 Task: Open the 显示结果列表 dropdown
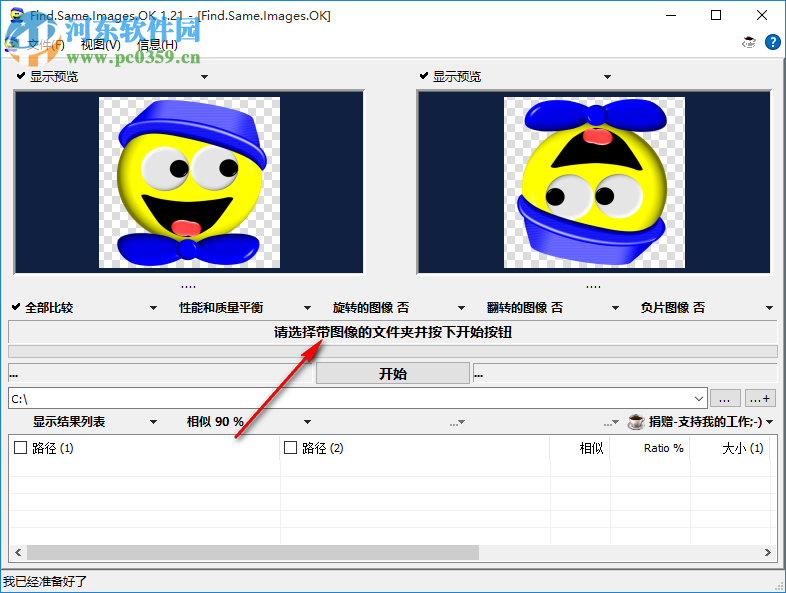pyautogui.click(x=153, y=422)
